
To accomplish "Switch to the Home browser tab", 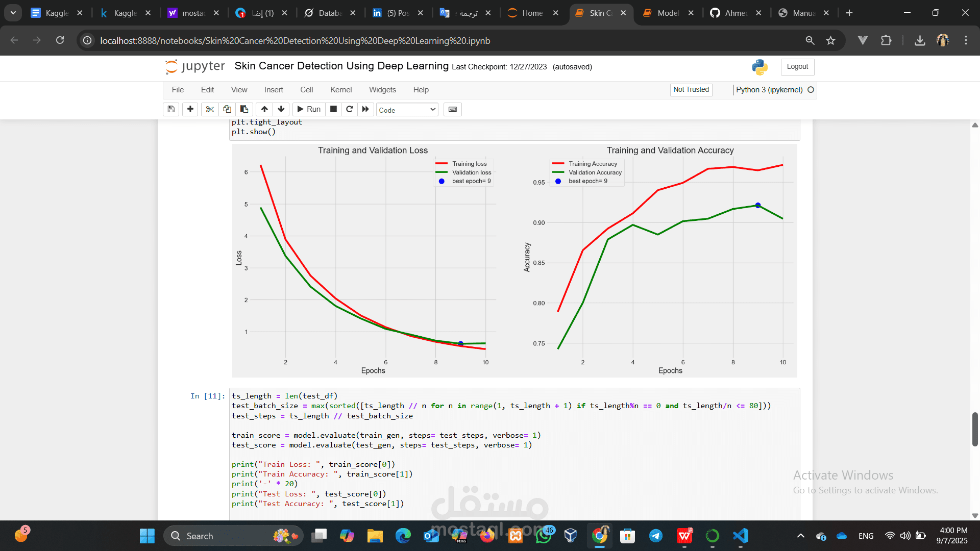I will click(x=532, y=13).
